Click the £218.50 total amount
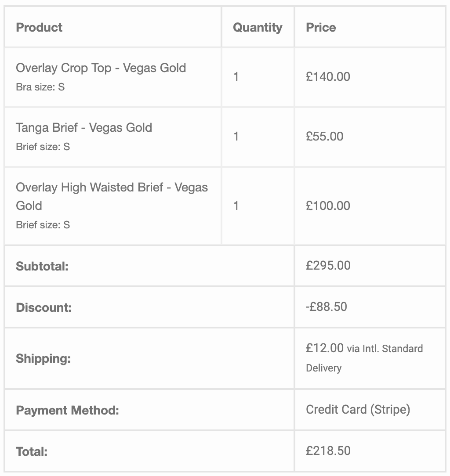The width and height of the screenshot is (450, 476). (328, 451)
